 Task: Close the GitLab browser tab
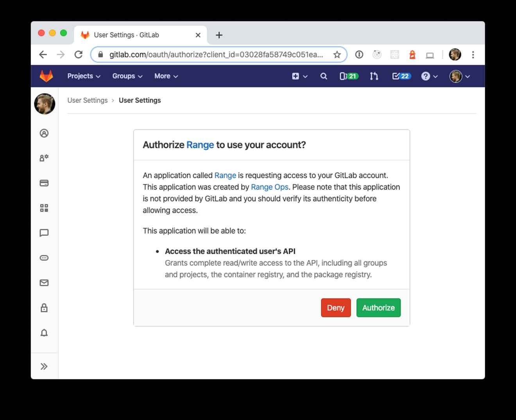198,35
